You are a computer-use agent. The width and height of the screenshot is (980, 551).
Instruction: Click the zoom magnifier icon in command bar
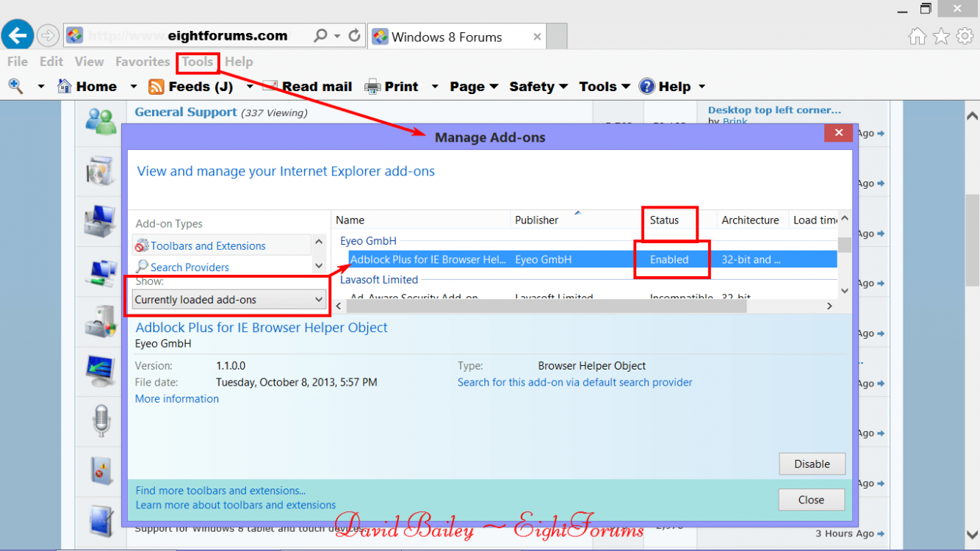15,86
